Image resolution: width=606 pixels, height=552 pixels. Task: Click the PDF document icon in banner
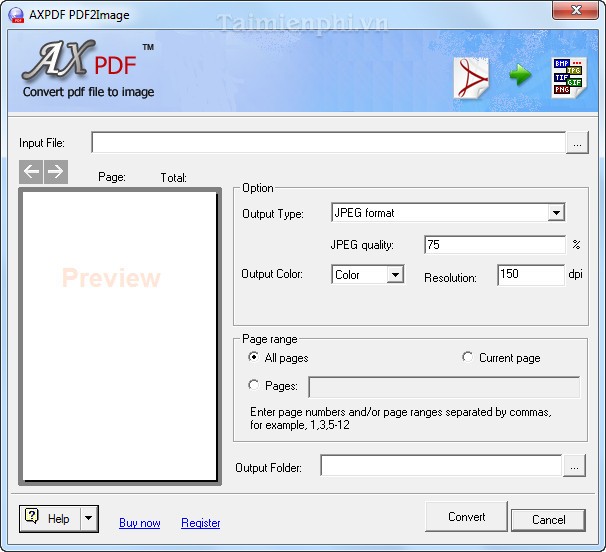(471, 78)
